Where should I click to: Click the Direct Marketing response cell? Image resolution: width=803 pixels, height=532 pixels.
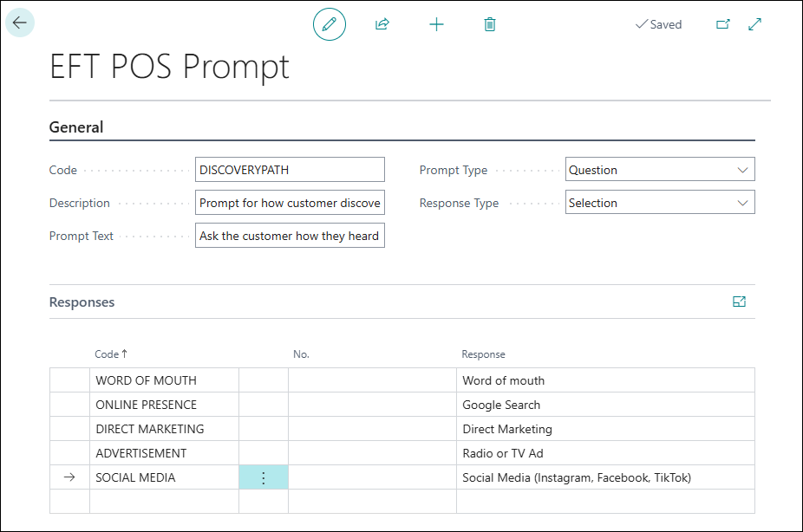[605, 429]
